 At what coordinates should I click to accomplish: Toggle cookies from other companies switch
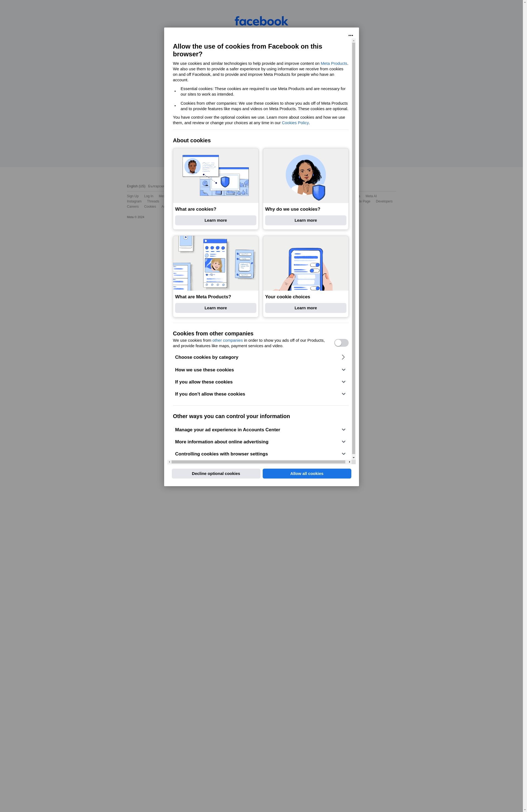(x=341, y=343)
